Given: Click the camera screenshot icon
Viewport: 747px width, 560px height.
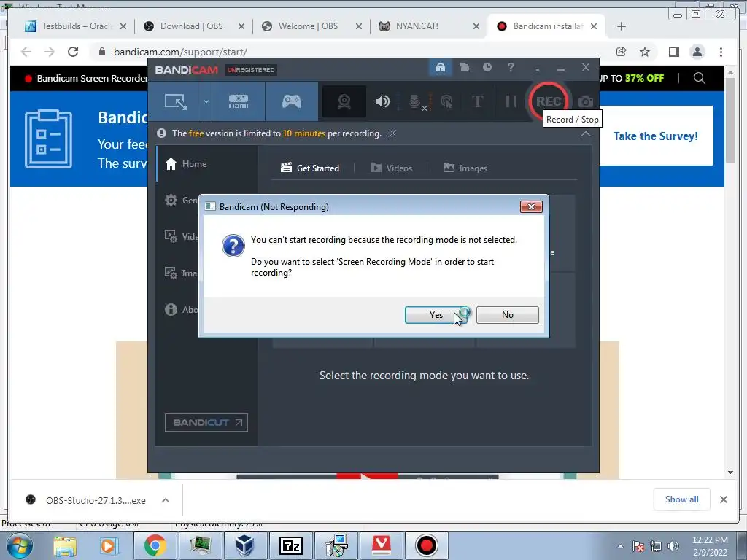Looking at the screenshot, I should (x=586, y=101).
